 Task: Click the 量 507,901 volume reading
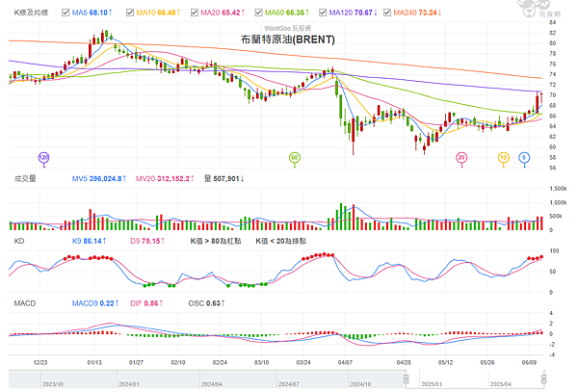coord(224,179)
